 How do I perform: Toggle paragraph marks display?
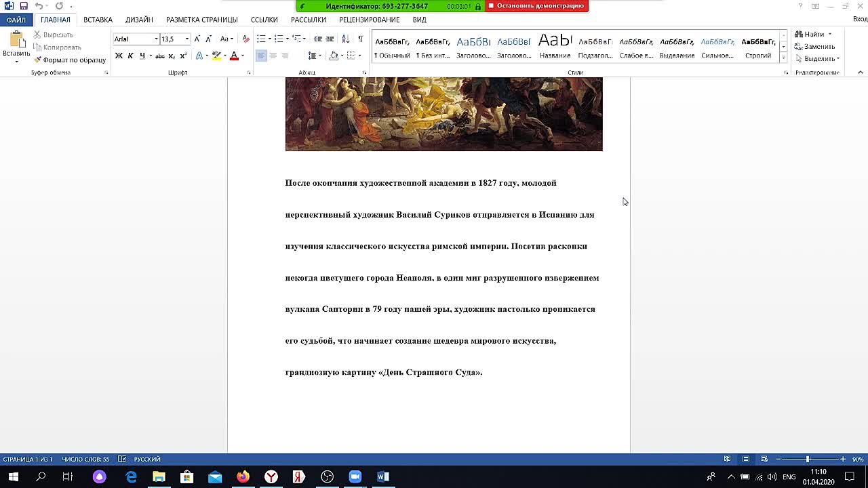coord(361,40)
